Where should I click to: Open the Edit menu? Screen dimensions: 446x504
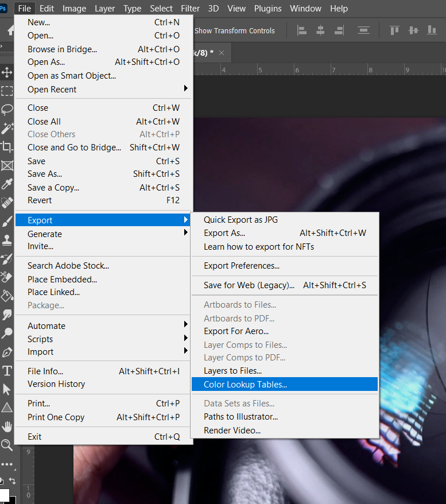[x=46, y=9]
